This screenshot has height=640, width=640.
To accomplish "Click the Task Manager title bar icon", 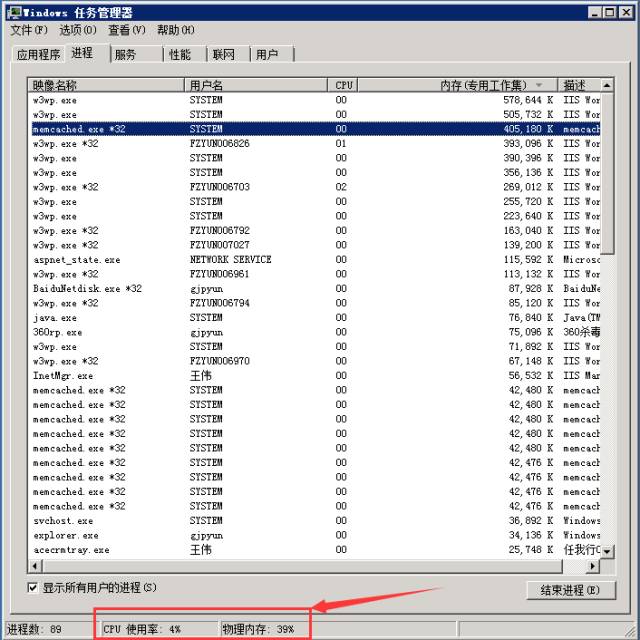I will click(13, 12).
